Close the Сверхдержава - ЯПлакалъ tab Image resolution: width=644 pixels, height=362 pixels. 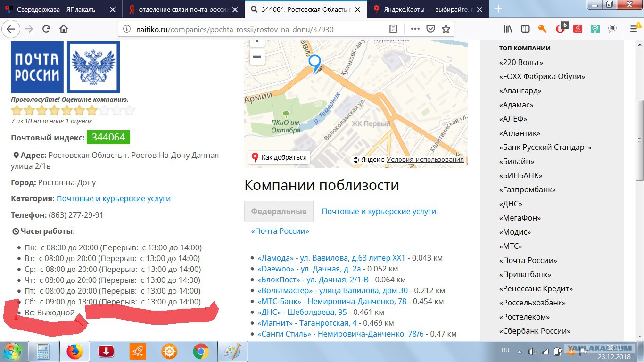tap(112, 9)
